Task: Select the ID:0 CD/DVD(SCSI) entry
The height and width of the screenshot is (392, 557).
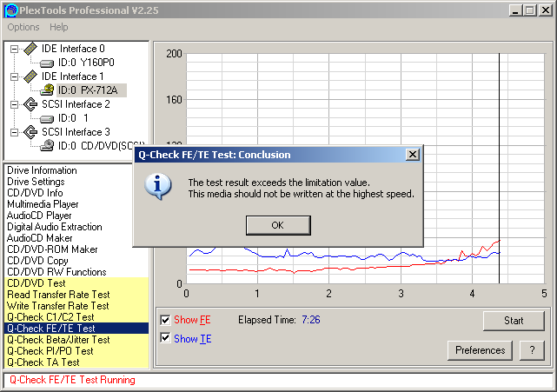Action: point(102,146)
